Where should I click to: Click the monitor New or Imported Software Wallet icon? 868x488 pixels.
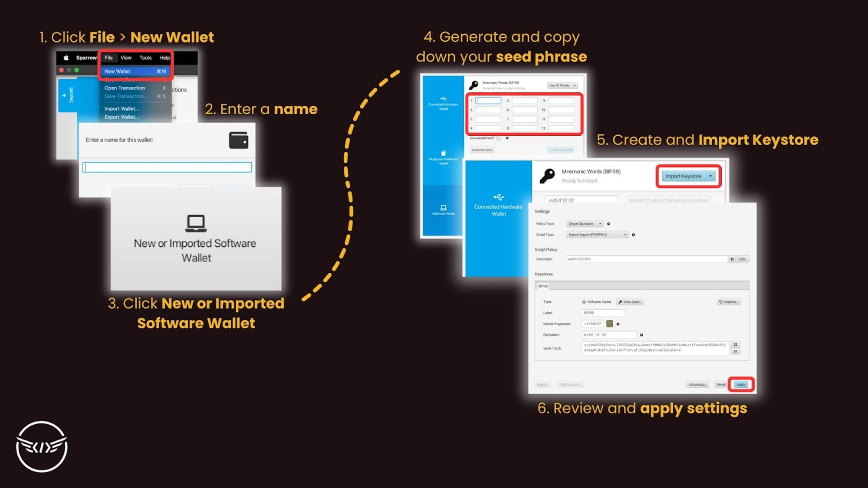(195, 223)
